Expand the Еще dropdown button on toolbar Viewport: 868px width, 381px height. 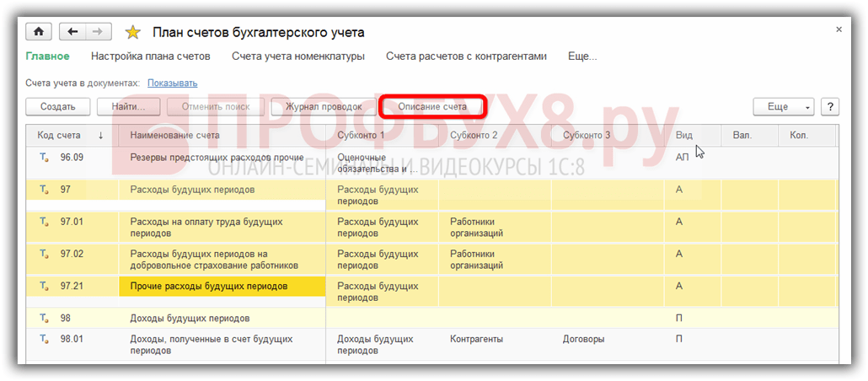click(x=784, y=107)
